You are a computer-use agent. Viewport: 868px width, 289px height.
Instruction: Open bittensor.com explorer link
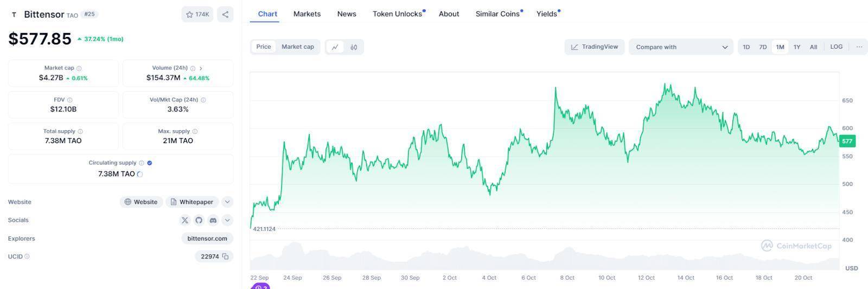click(x=207, y=239)
